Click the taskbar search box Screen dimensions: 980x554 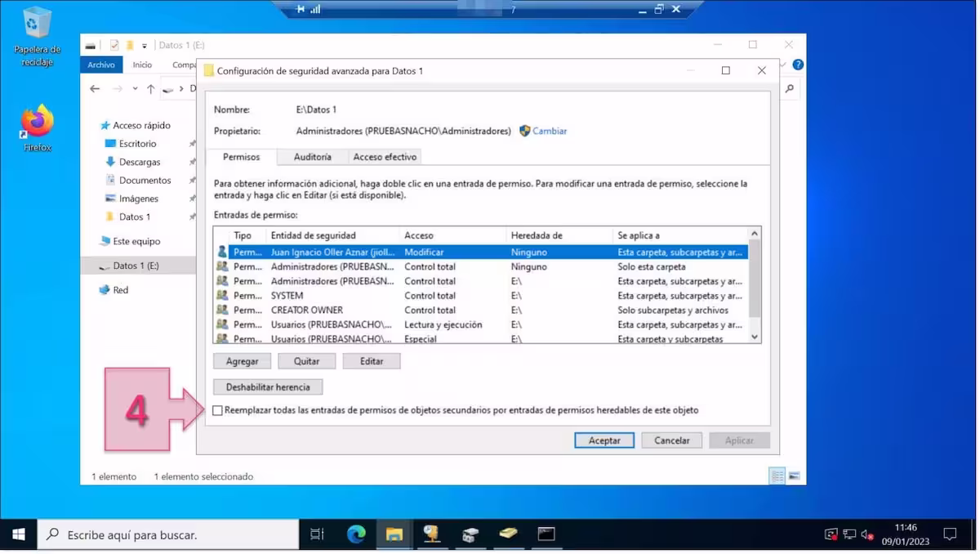pyautogui.click(x=167, y=534)
